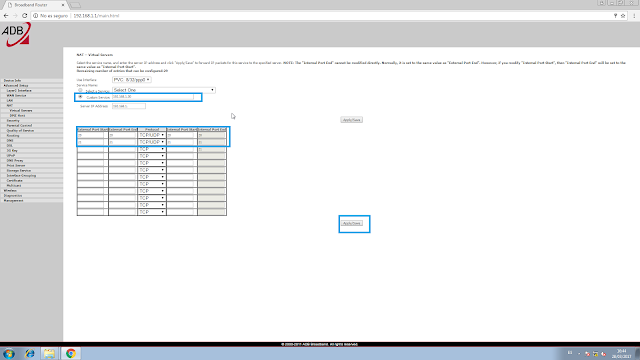Viewport: 640px width, 360px height.
Task: Go to Layer2 Interface in sidebar
Action: point(19,91)
